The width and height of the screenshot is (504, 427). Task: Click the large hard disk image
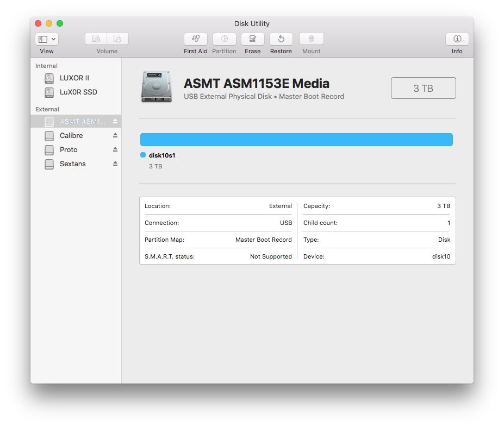coord(157,87)
